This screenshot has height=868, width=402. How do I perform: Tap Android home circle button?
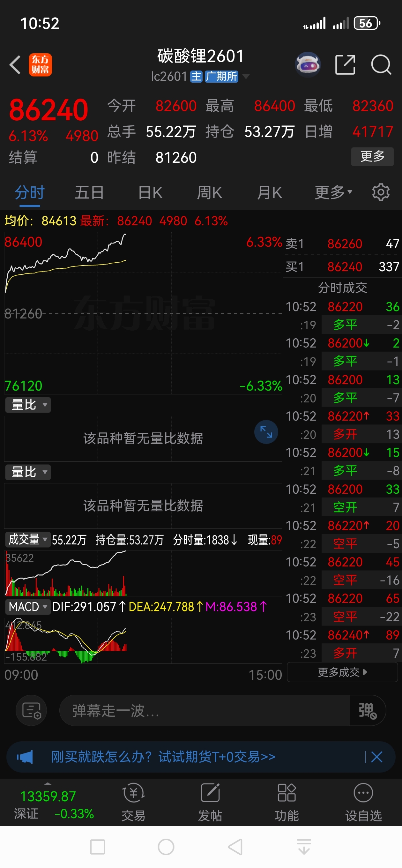coord(166,847)
